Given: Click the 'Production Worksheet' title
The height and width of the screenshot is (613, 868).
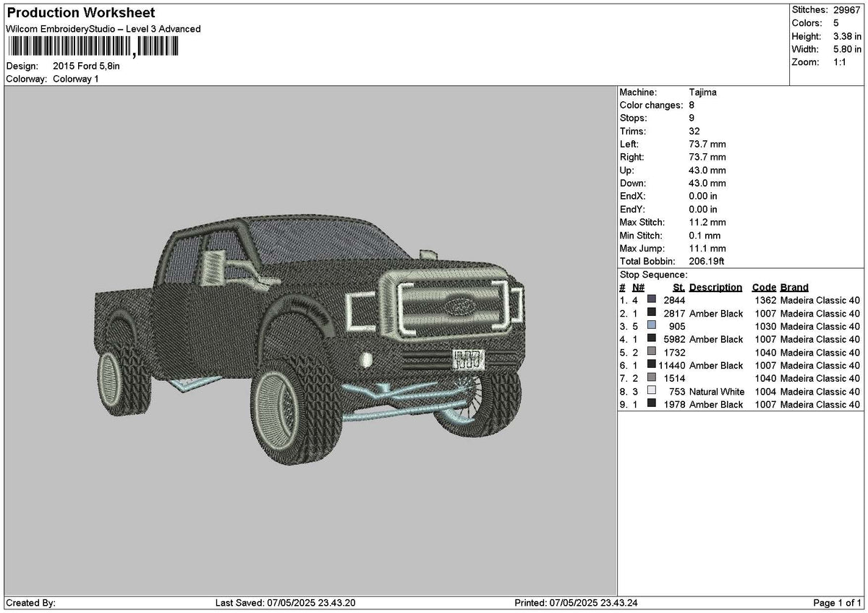Looking at the screenshot, I should tap(80, 13).
